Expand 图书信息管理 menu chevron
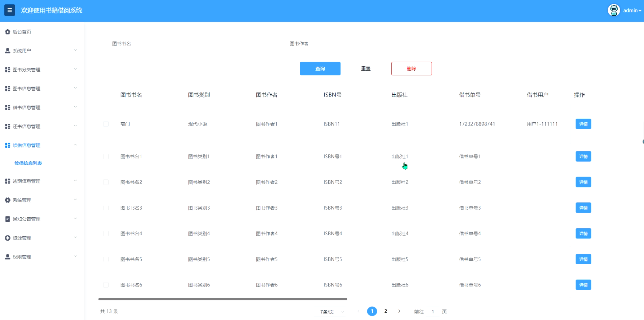Screen dimensions: 644x320 [x=75, y=88]
